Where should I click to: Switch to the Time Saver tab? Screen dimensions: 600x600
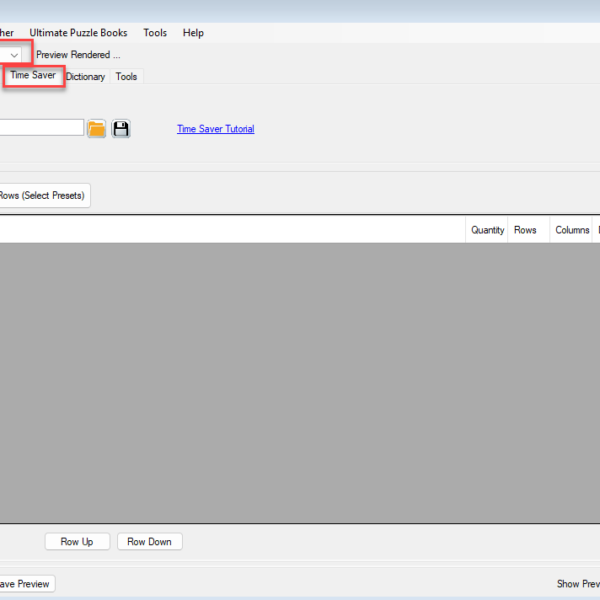(x=33, y=76)
